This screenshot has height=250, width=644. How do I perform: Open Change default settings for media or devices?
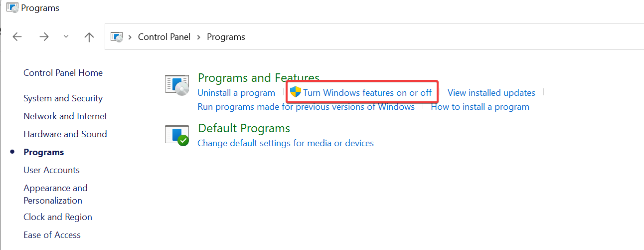coord(286,143)
